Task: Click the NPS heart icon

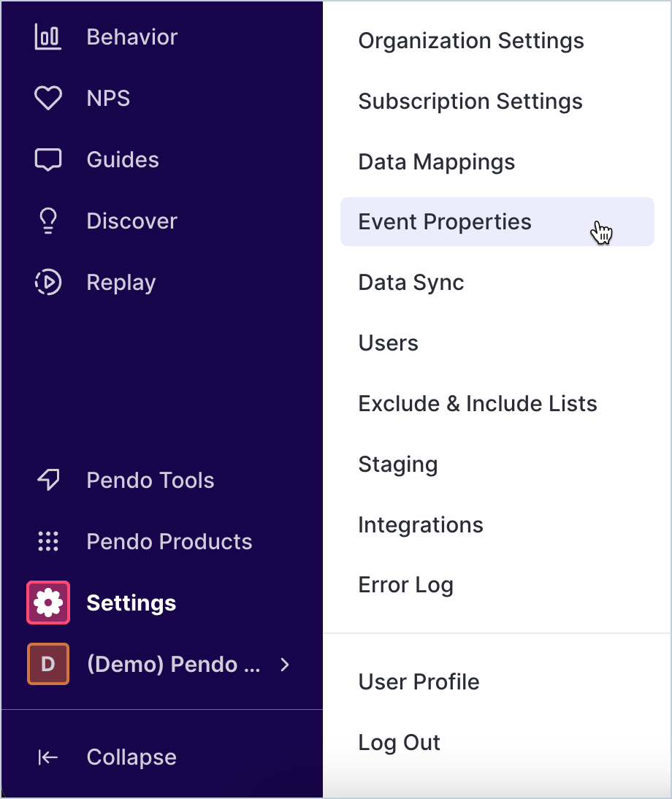Action: tap(48, 99)
